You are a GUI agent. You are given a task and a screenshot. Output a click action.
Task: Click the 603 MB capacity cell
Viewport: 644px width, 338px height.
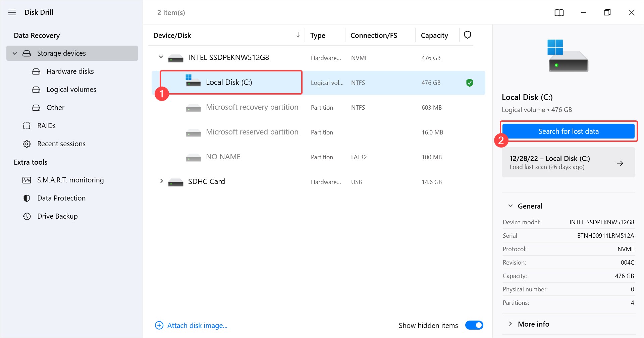(432, 108)
